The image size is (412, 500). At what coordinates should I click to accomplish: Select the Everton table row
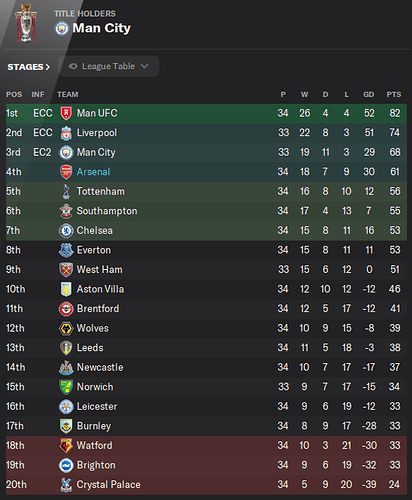(206, 250)
